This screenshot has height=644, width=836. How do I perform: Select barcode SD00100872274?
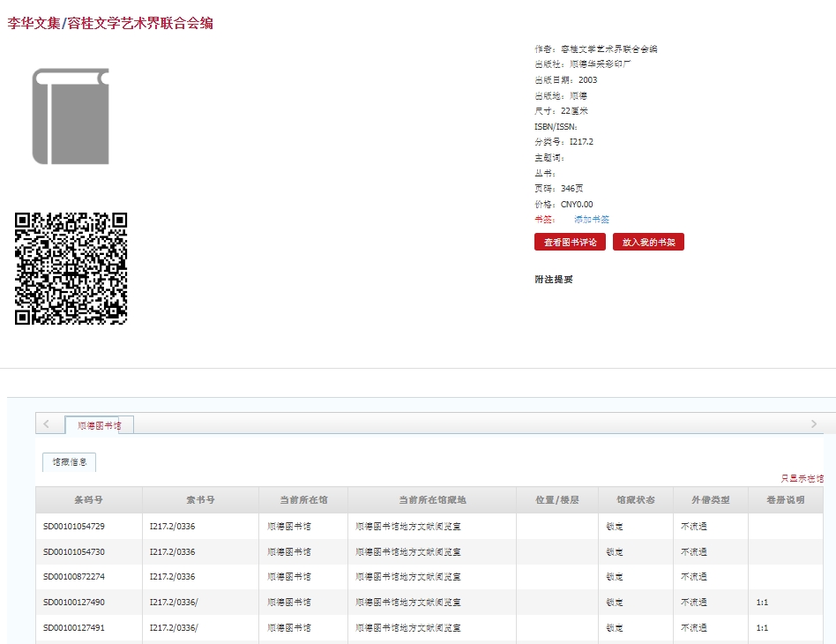74,577
